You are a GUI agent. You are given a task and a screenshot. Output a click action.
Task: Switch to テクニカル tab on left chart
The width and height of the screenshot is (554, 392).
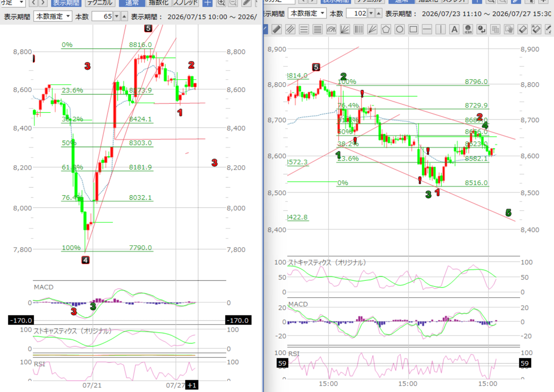coord(100,2)
